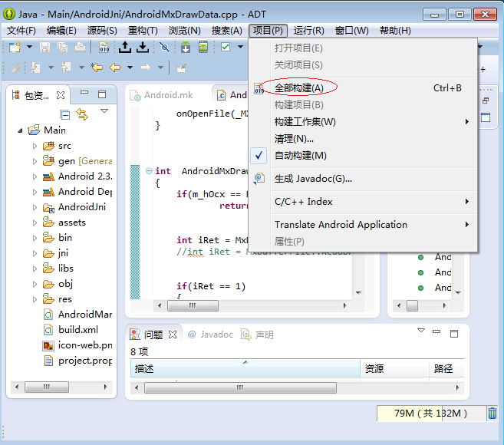Choose 清理(N)... menu entry

(294, 139)
